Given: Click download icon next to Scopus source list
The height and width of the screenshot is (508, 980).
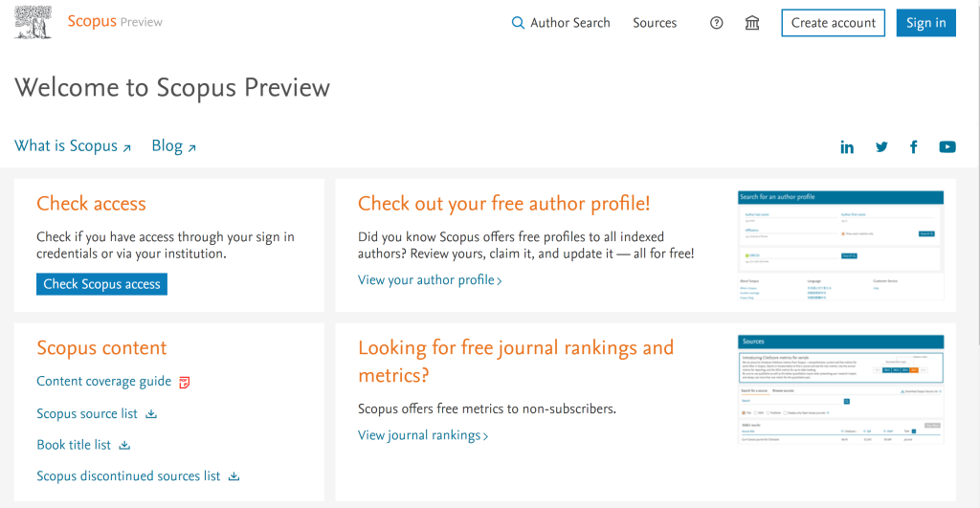Looking at the screenshot, I should [x=151, y=414].
